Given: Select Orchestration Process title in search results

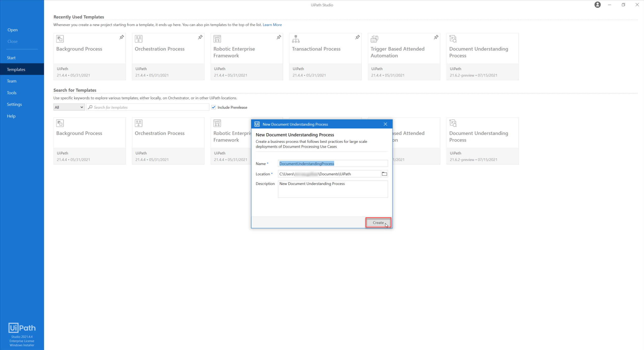Looking at the screenshot, I should [x=160, y=133].
